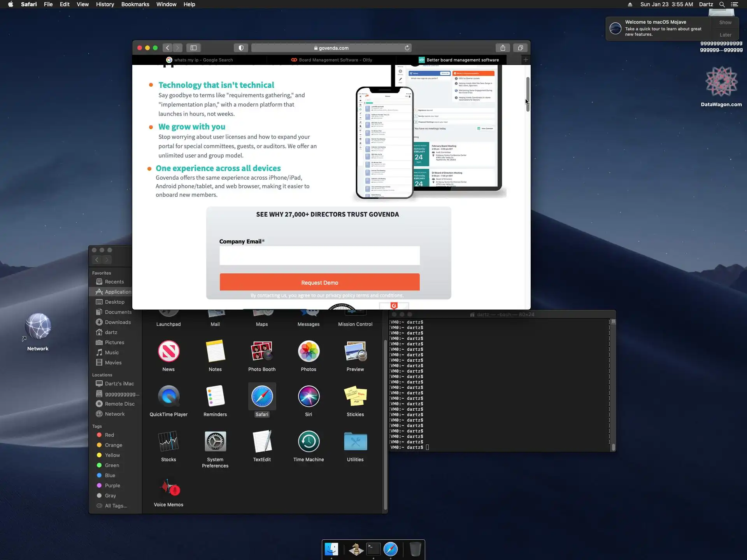Reload the govenda.com page
Viewport: 747px width, 560px height.
pyautogui.click(x=407, y=48)
